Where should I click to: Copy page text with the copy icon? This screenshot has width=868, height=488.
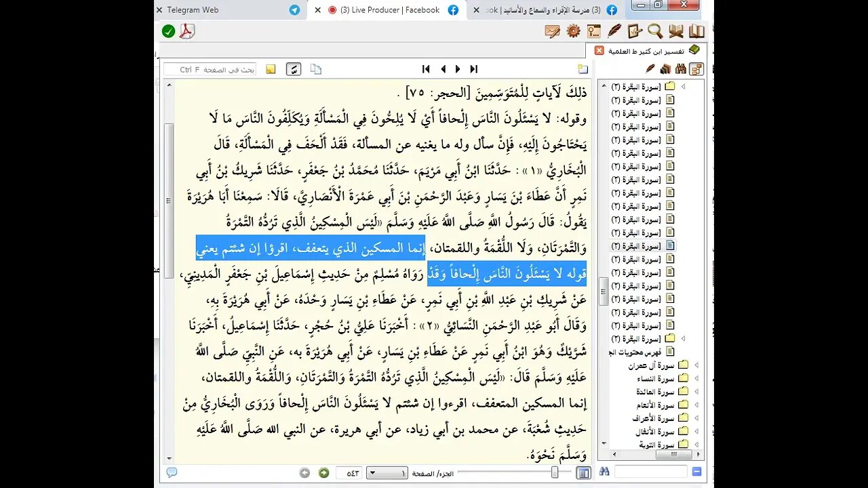[316, 69]
